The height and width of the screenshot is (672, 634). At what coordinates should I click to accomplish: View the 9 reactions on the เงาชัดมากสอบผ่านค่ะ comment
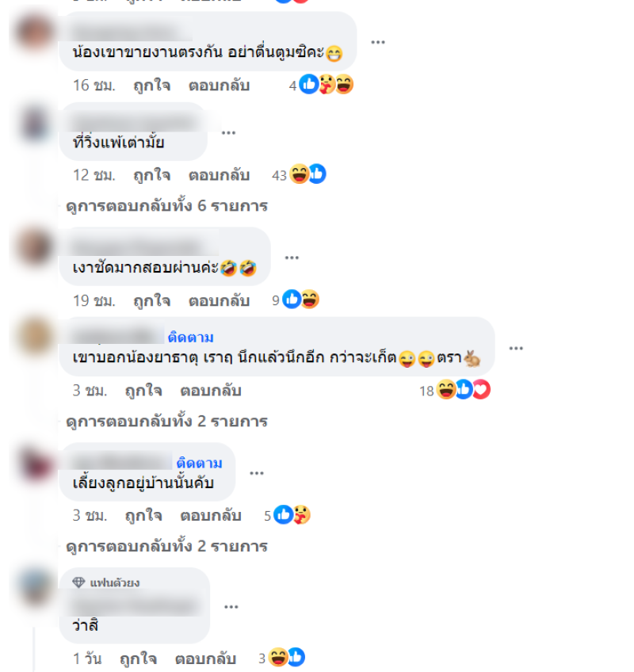coord(296,300)
